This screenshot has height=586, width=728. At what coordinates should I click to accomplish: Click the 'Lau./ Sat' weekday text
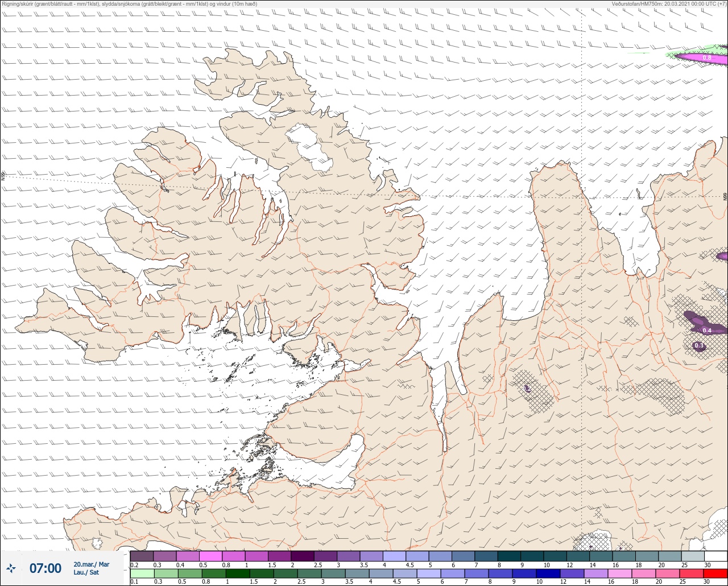pyautogui.click(x=86, y=572)
